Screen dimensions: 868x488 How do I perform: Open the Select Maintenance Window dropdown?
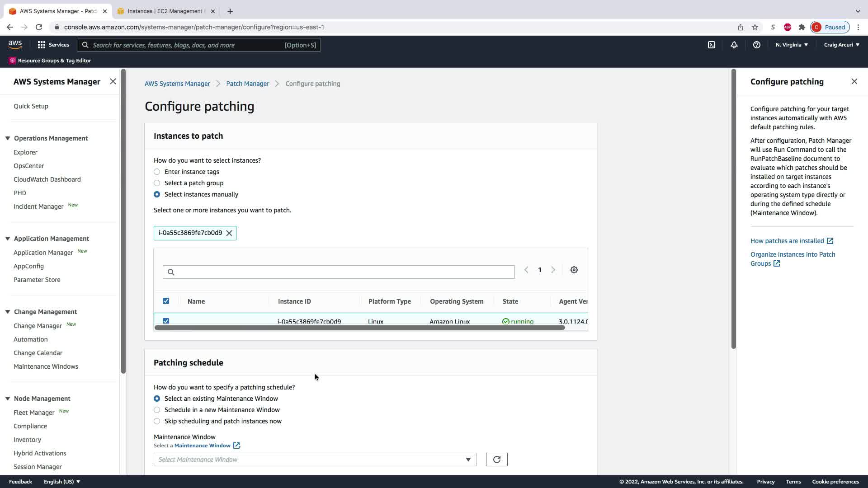coord(315,460)
